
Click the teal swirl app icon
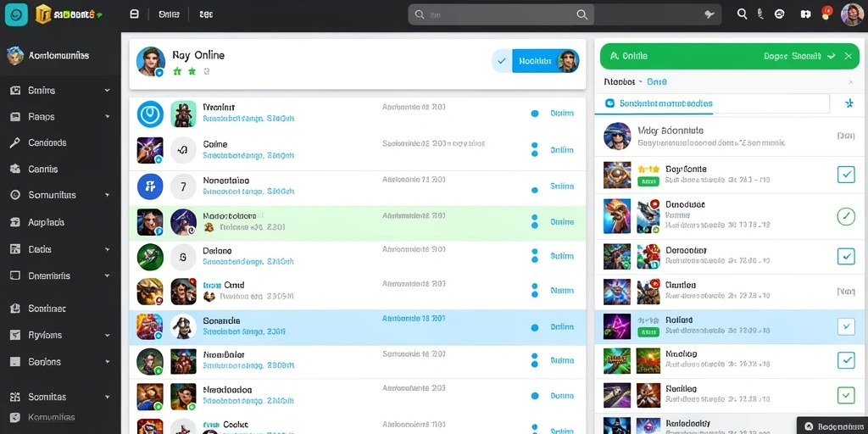(16, 14)
